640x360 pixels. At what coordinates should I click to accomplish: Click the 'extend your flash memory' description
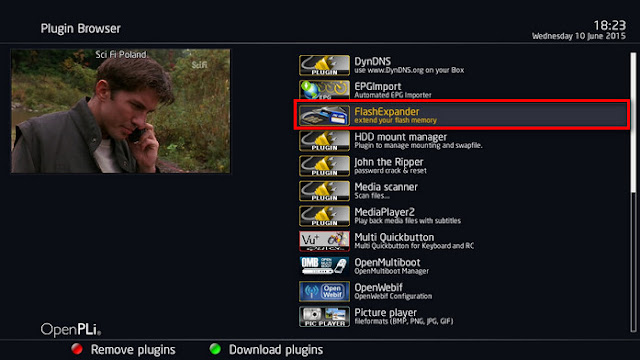click(396, 120)
